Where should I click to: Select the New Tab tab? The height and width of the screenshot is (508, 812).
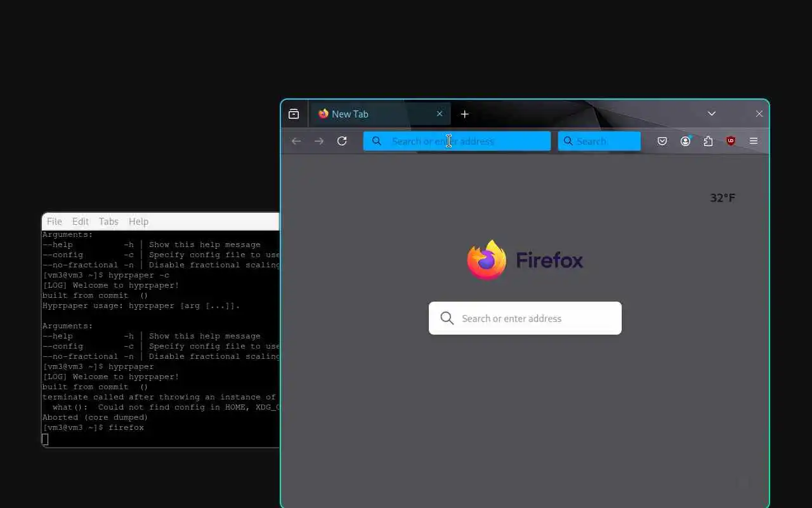[x=381, y=114]
